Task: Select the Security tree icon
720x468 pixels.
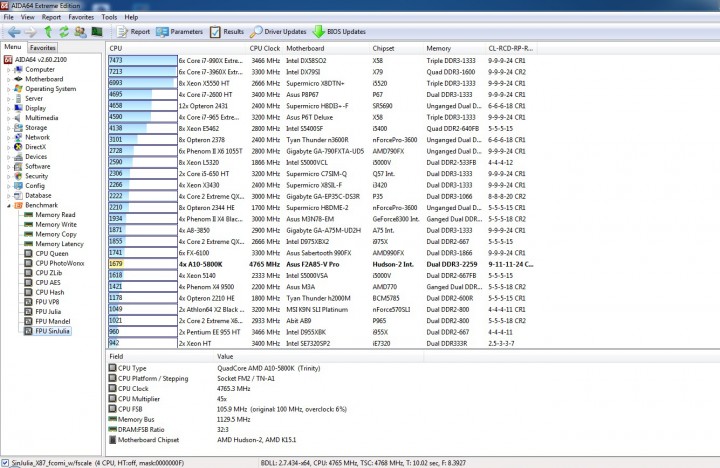Action: pos(18,176)
